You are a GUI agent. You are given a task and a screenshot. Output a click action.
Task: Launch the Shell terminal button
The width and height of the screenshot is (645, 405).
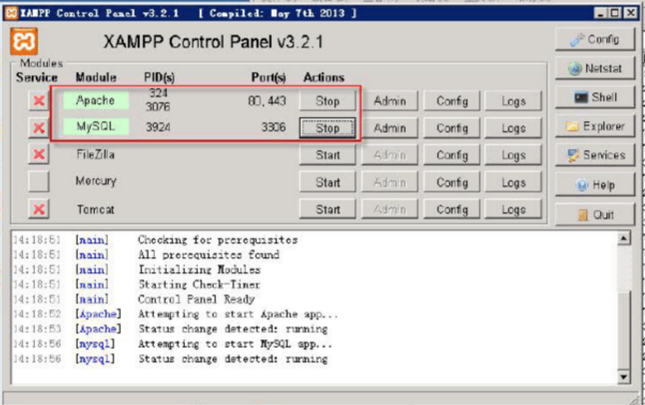point(595,97)
